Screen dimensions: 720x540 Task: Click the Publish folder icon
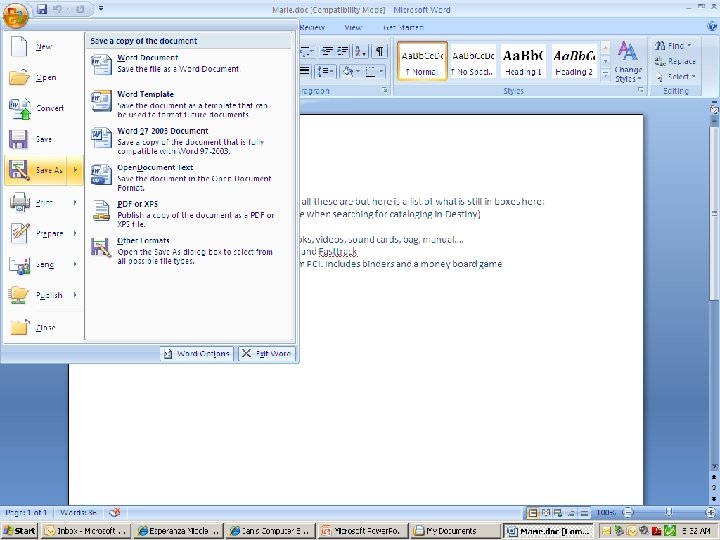(19, 295)
